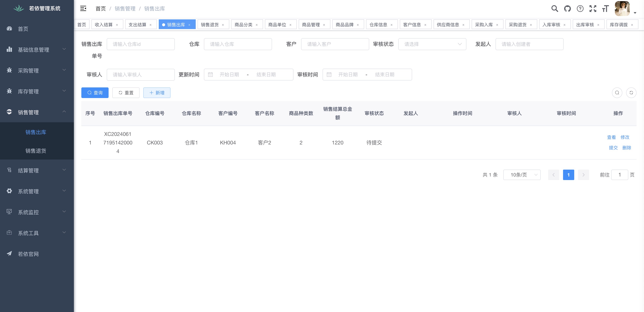The width and height of the screenshot is (644, 312).
Task: Click the 新增 add button
Action: 157,93
